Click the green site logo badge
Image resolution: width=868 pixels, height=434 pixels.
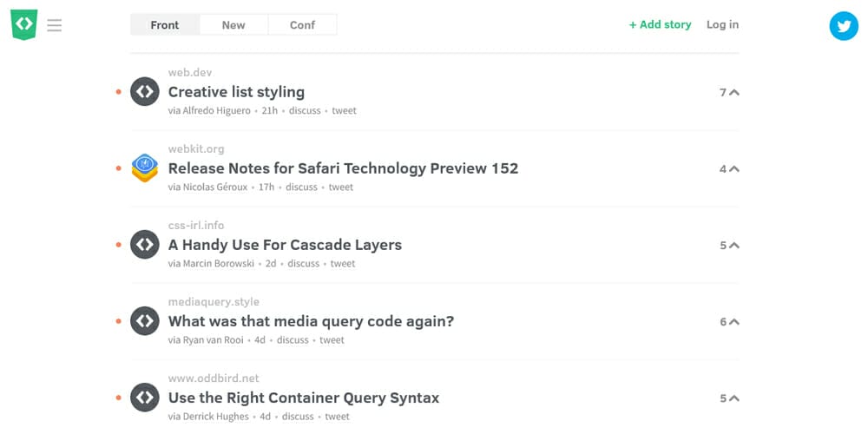(x=23, y=24)
